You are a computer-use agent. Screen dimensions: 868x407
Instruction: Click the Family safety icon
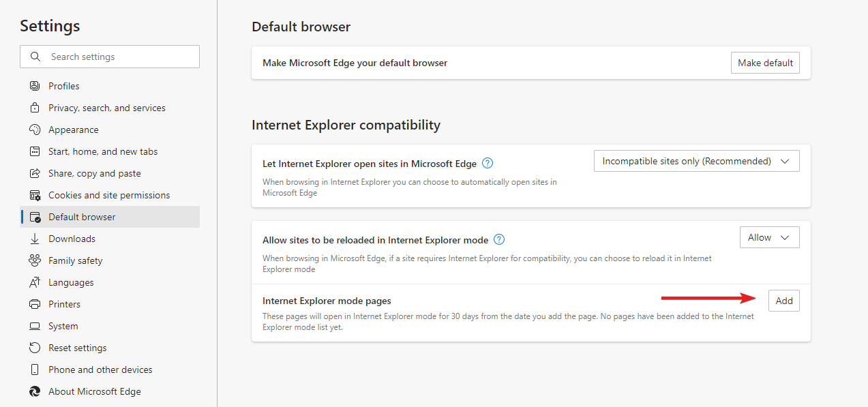click(x=35, y=260)
